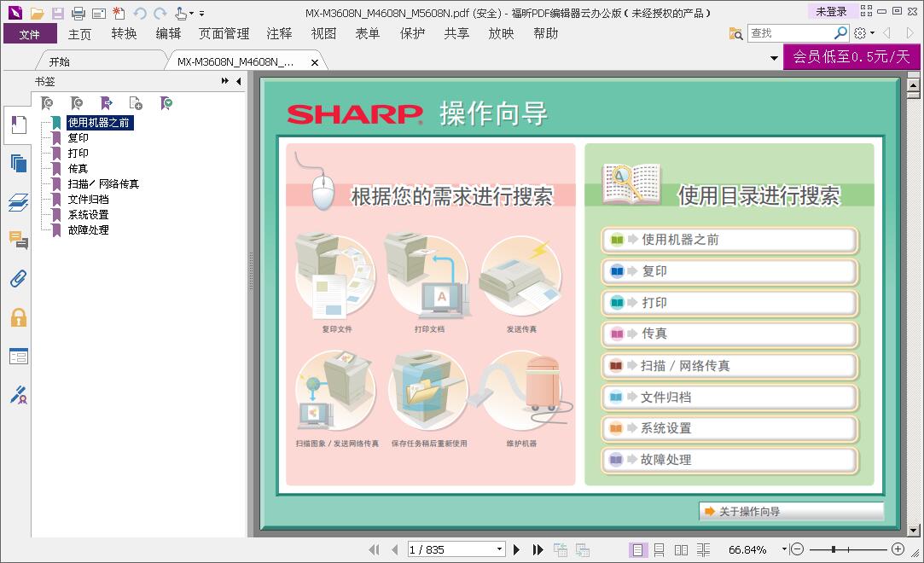Viewport: 924px width, 563px height.
Task: Open the page number dropdown arrow
Action: [499, 548]
